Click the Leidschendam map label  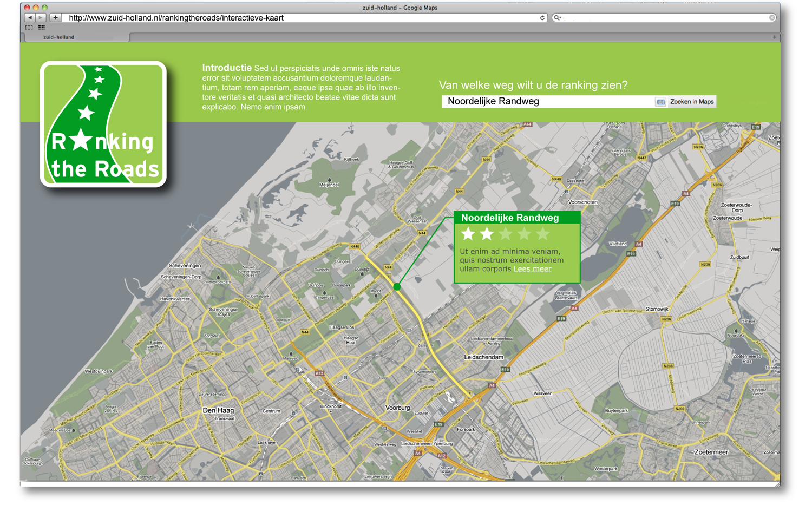[484, 357]
